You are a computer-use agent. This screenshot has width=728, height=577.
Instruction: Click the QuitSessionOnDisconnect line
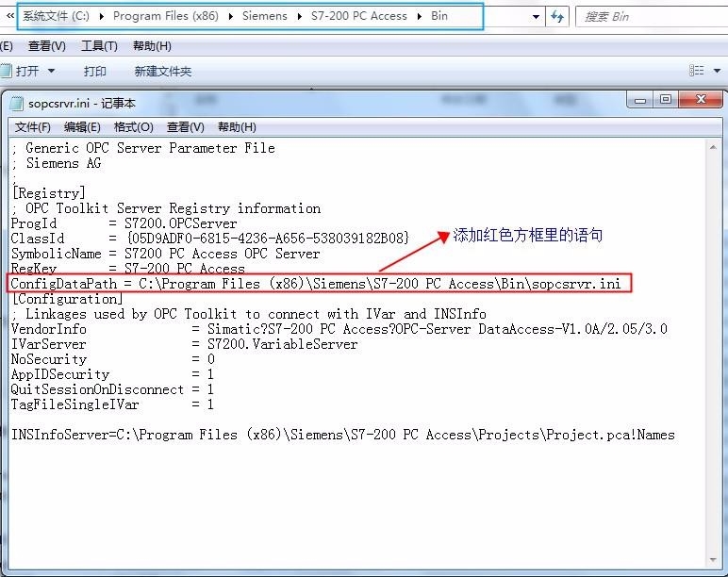[x=113, y=389]
